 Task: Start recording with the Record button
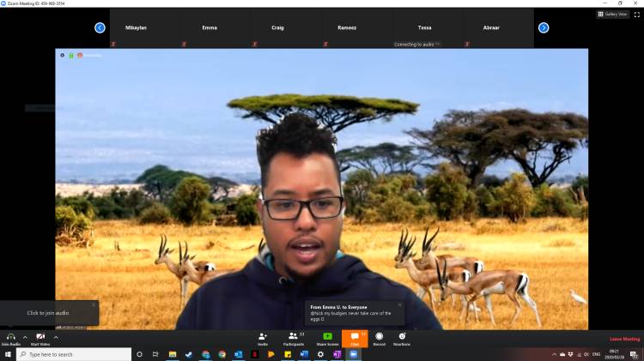tap(379, 338)
